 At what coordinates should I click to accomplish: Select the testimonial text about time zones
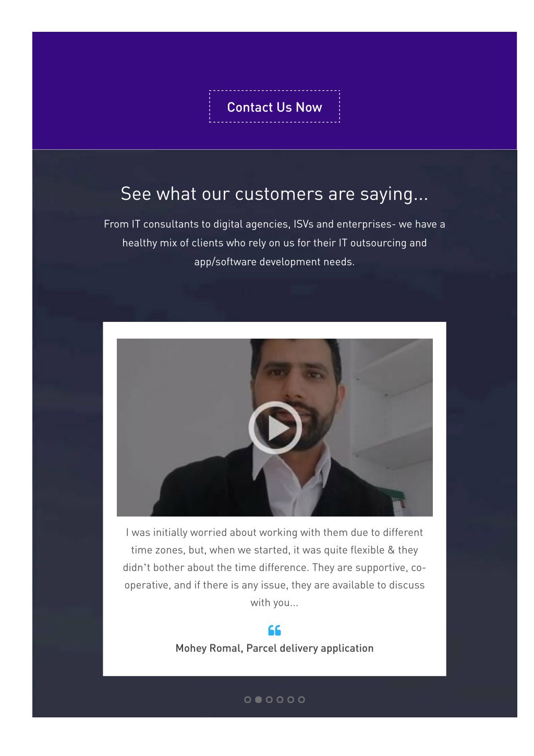[x=274, y=567]
